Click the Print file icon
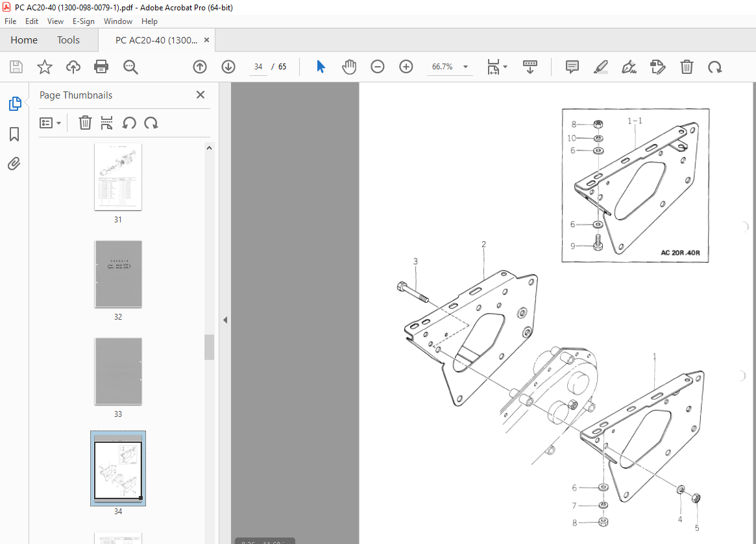 coord(101,67)
